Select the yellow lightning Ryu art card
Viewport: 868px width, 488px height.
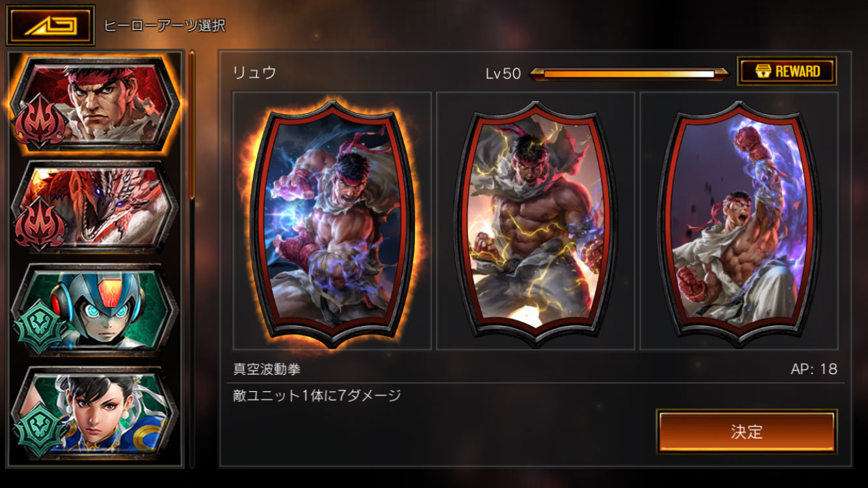(x=536, y=221)
